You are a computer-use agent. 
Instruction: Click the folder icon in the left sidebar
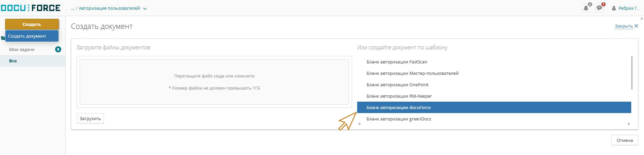[x=3, y=38]
